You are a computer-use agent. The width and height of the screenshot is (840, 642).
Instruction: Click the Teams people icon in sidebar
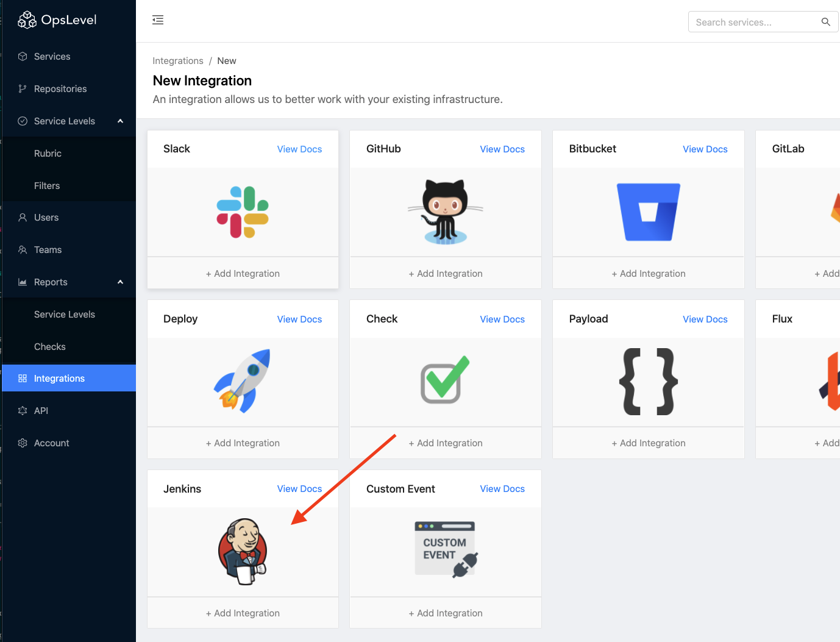pos(23,250)
